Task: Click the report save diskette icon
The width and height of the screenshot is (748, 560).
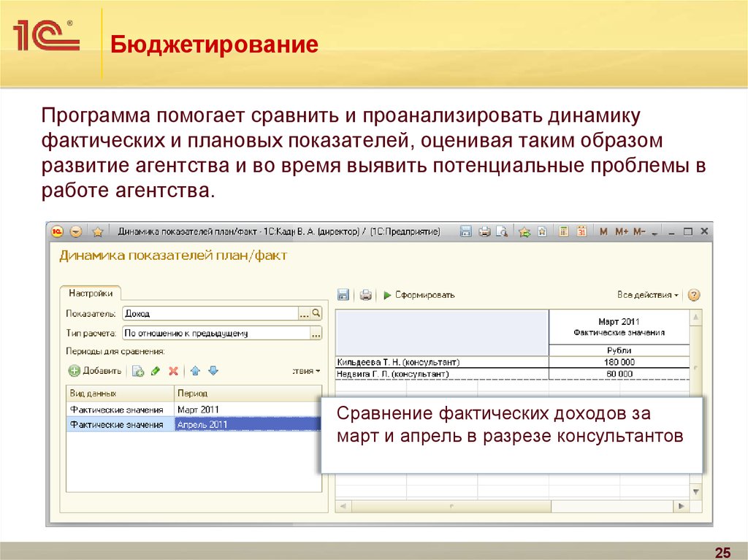Action: [343, 295]
